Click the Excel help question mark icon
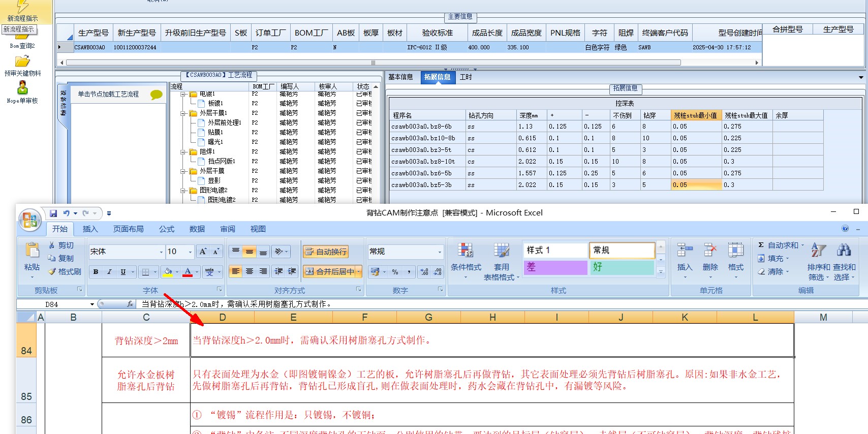 coord(845,229)
